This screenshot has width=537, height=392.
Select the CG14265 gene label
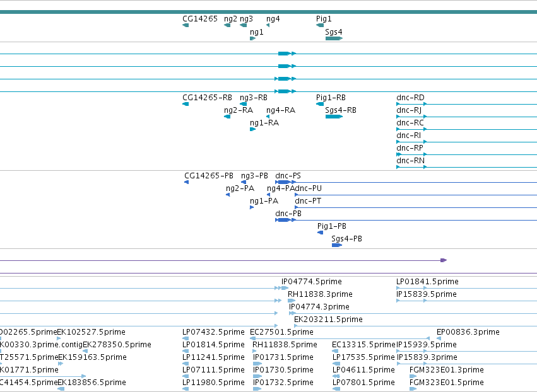pos(200,19)
